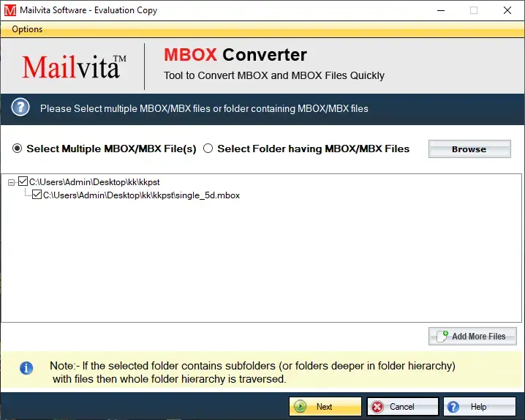Click the Next button
This screenshot has height=420, width=525.
(x=325, y=407)
